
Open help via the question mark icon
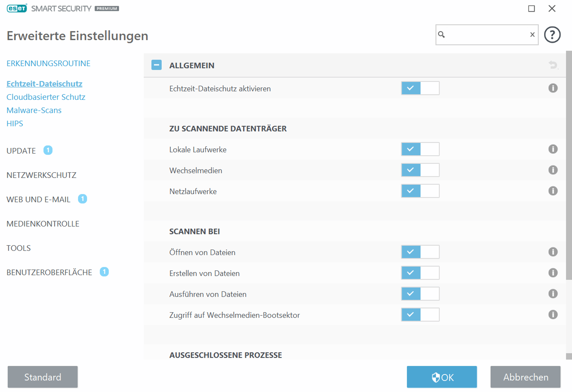tap(552, 34)
